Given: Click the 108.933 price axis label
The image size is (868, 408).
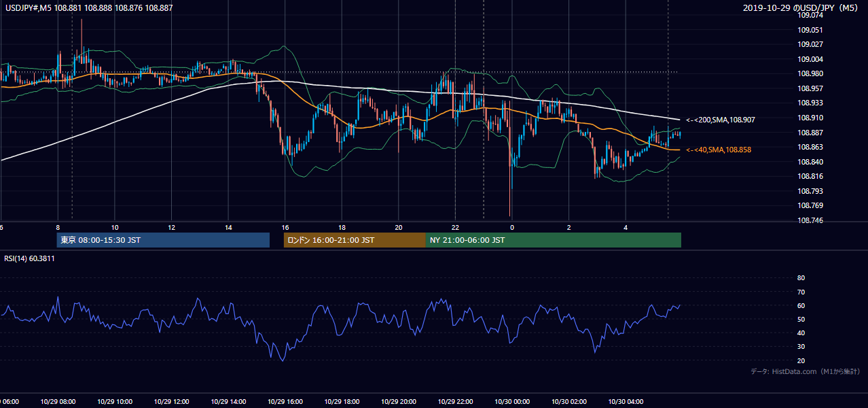Looking at the screenshot, I should pos(810,103).
